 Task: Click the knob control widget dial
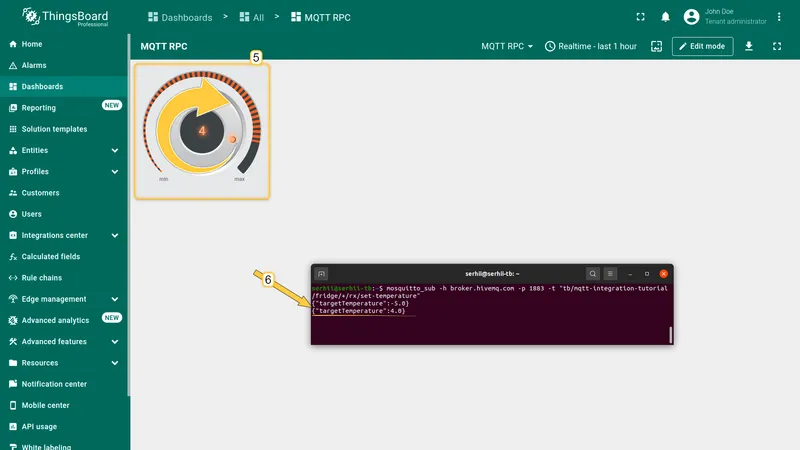(x=202, y=131)
